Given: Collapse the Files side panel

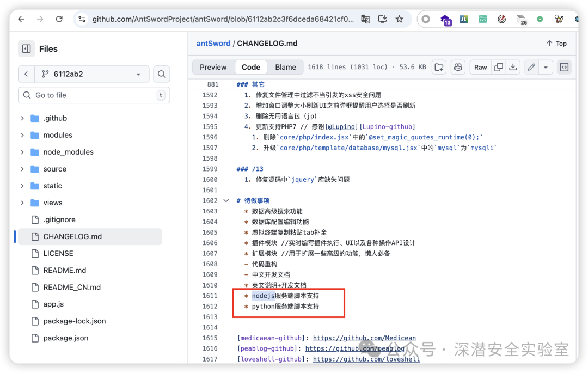Looking at the screenshot, I should (26, 49).
